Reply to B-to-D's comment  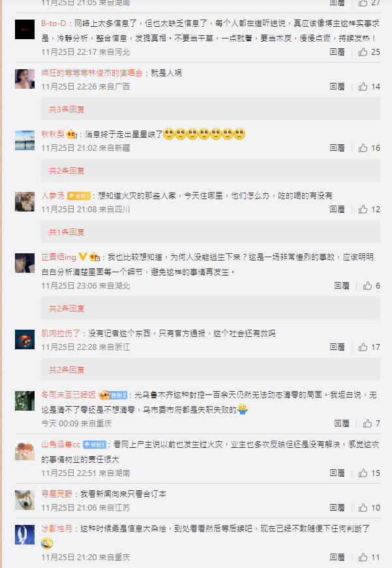337,52
